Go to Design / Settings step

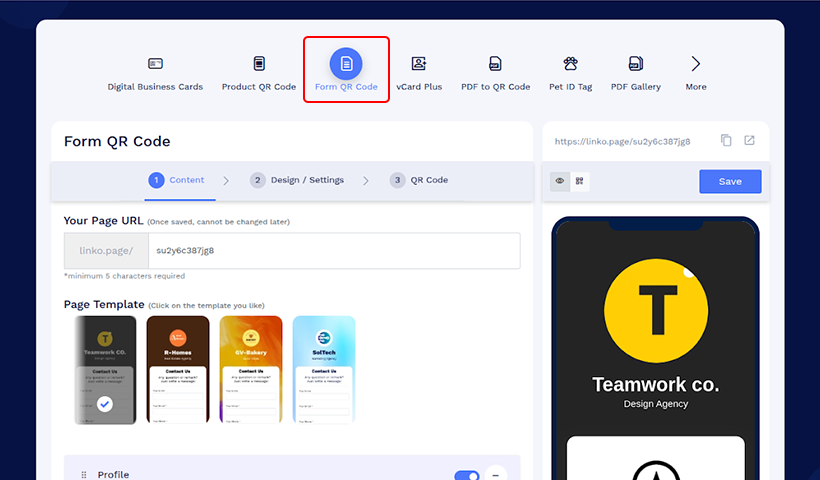click(297, 180)
